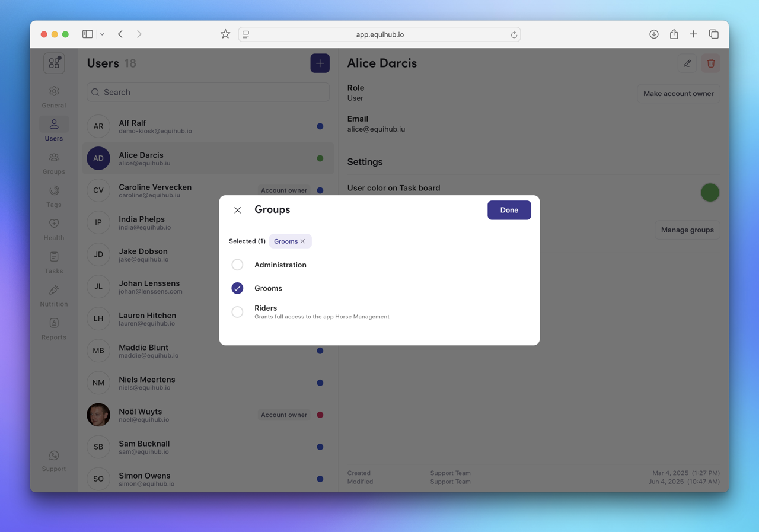Open Safari downloads icon

[x=653, y=34]
